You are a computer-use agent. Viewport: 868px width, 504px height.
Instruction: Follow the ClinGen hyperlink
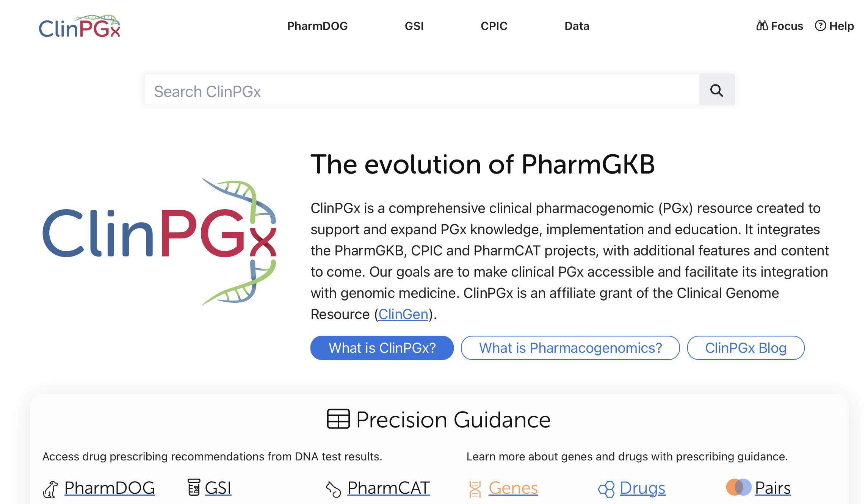(403, 314)
